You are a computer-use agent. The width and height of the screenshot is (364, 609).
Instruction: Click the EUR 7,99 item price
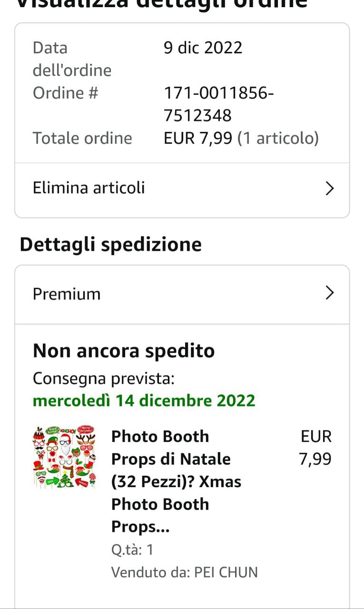(x=316, y=448)
